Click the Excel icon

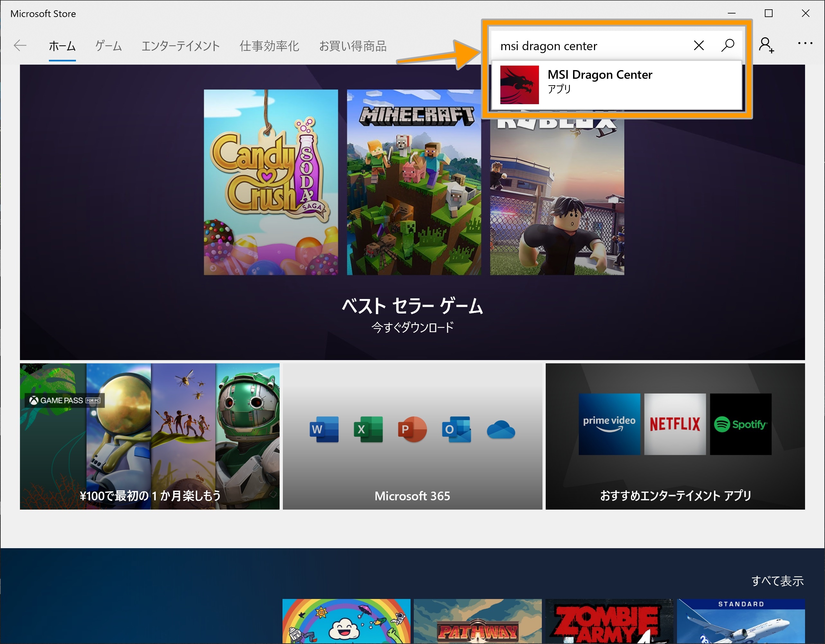coord(369,429)
